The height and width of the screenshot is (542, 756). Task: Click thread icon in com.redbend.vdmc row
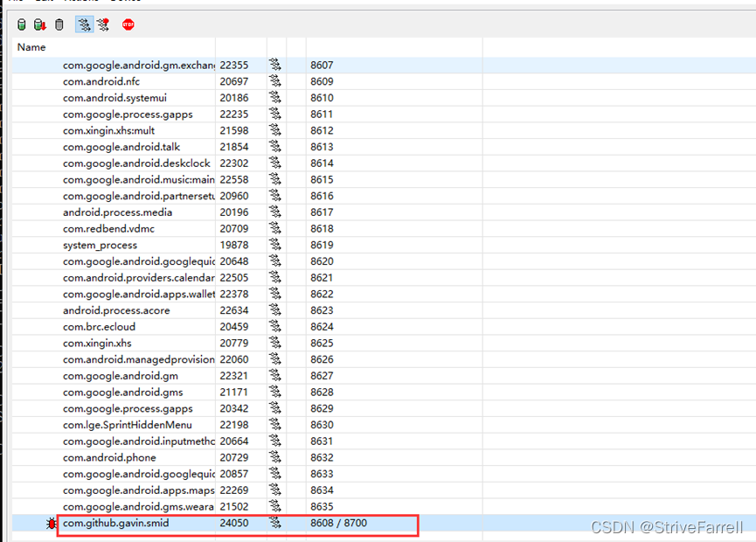[274, 228]
